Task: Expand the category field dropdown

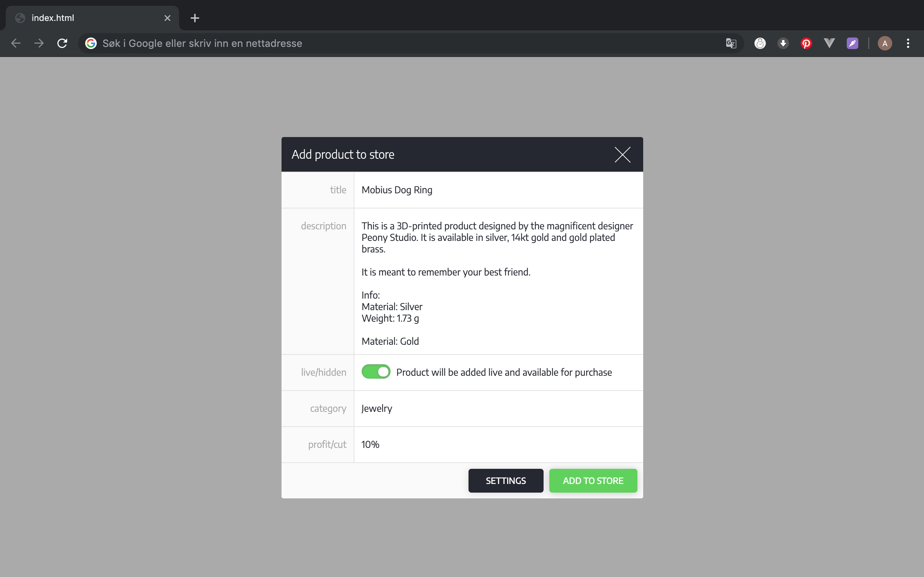Action: coord(498,408)
